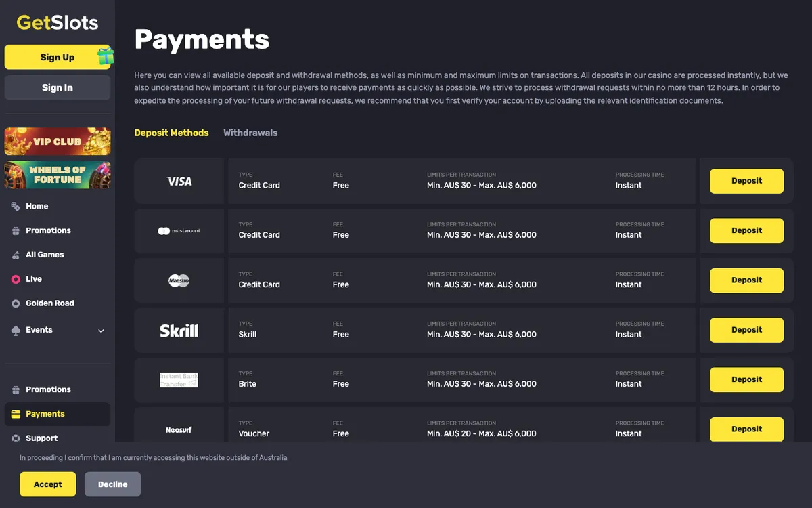This screenshot has width=812, height=508.
Task: Click the All Games icon in the sidebar
Action: 16,255
